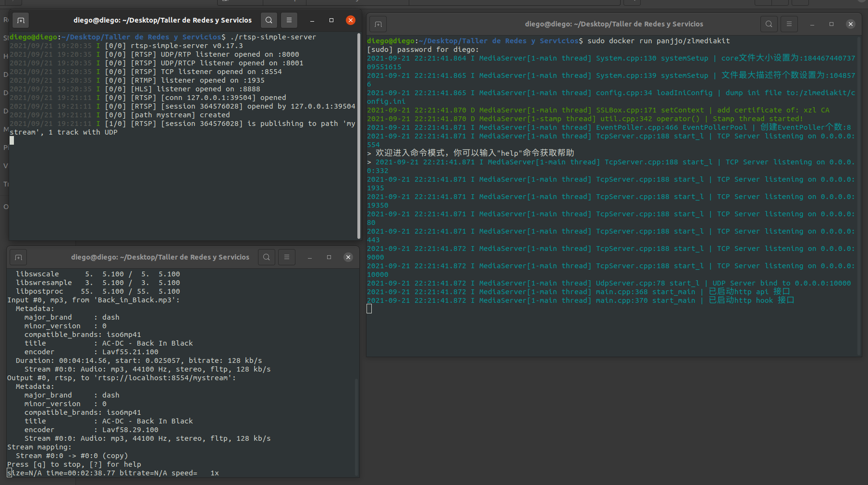
Task: Open the ffmpeg terminal's hamburger menu
Action: pos(286,257)
